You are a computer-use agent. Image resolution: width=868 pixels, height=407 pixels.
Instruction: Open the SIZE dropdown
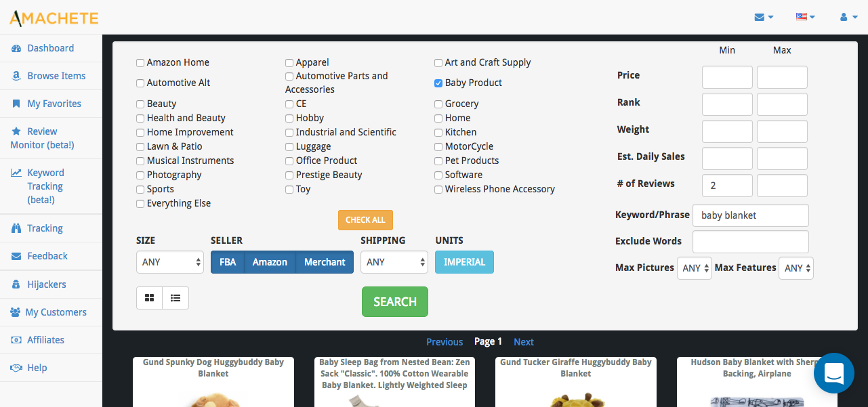(170, 262)
